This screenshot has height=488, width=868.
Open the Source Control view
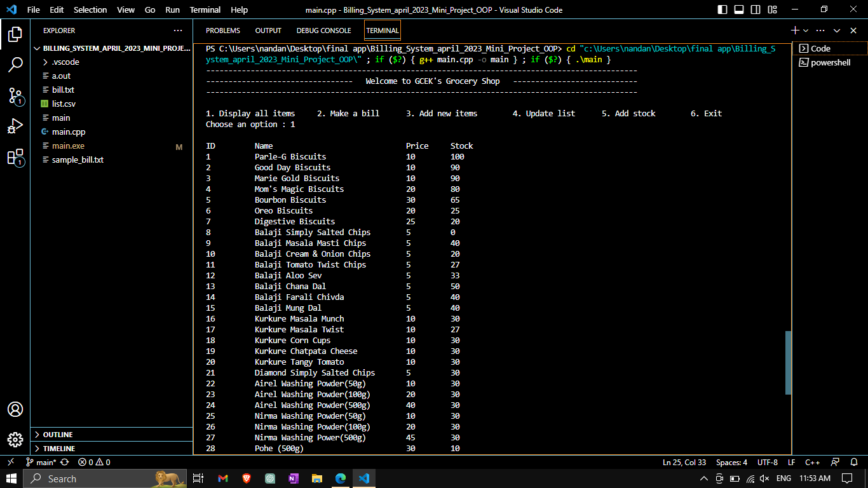pyautogui.click(x=15, y=96)
